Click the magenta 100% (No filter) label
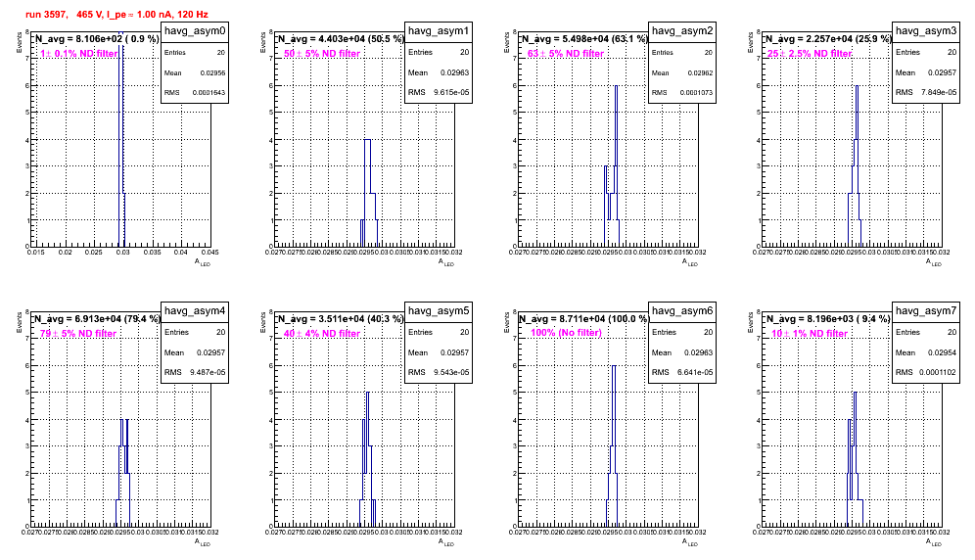The width and height of the screenshot is (975, 560). click(566, 333)
